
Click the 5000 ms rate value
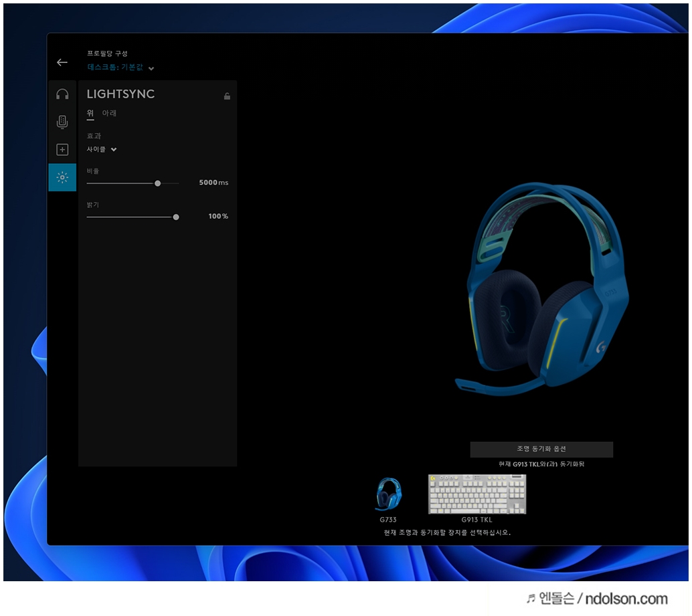pyautogui.click(x=213, y=183)
